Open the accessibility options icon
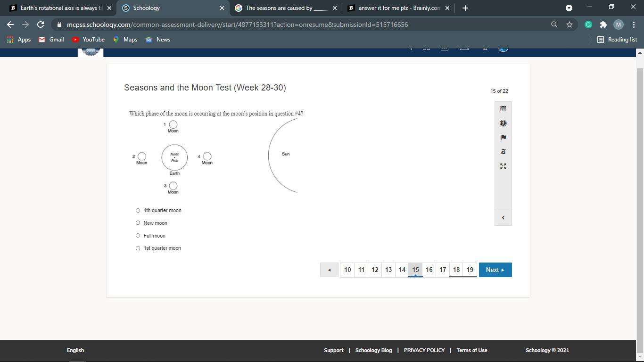 click(503, 123)
